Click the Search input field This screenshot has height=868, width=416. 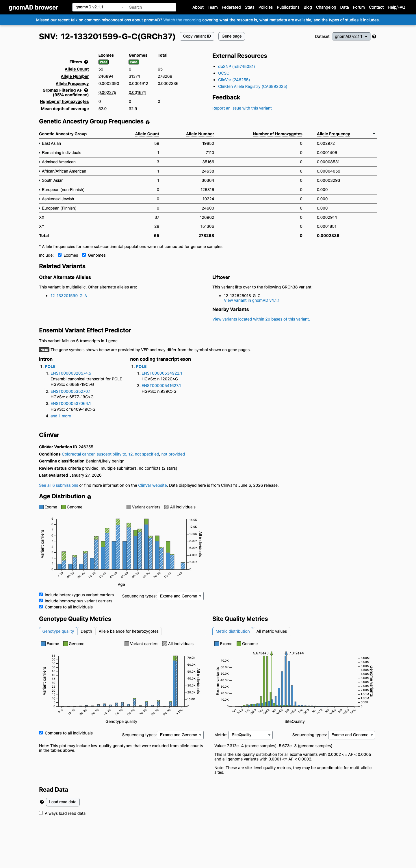pyautogui.click(x=151, y=7)
